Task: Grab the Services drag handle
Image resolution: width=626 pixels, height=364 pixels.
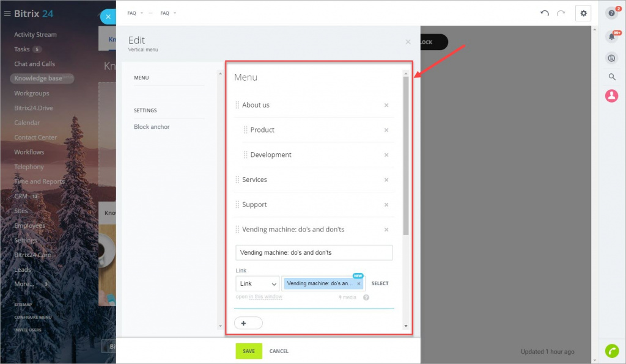Action: 237,180
